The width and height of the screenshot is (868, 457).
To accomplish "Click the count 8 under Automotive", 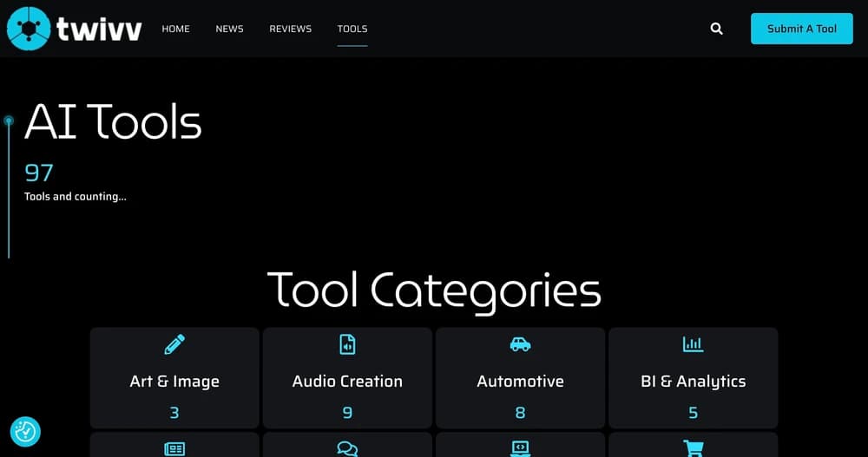I will tap(520, 412).
